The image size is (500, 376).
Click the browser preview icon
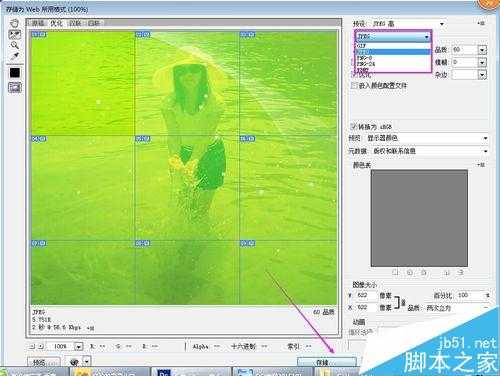coord(75,362)
